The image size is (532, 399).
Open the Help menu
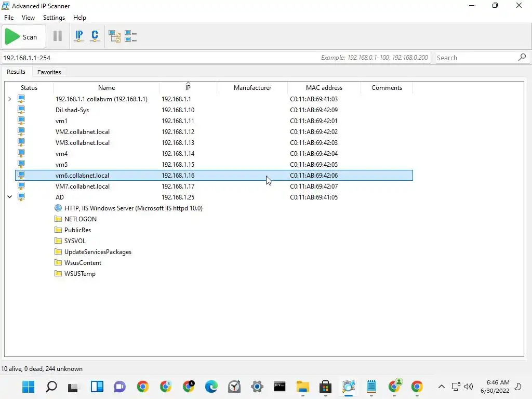(x=79, y=18)
